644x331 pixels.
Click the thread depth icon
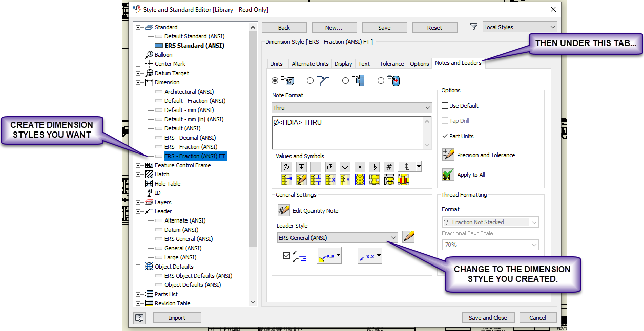345,180
